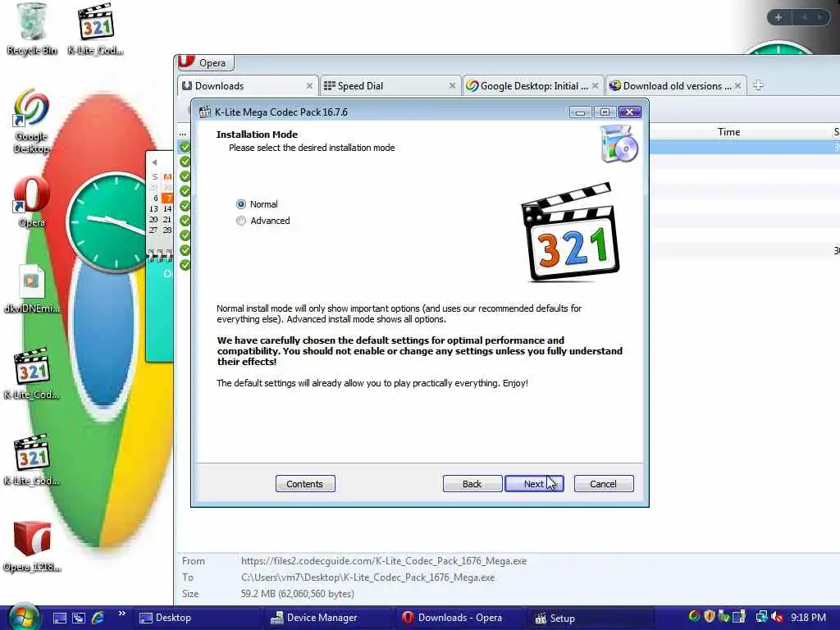Viewport: 840px width, 630px height.
Task: Select the Opera 12.18 installer desktop icon
Action: click(x=32, y=546)
